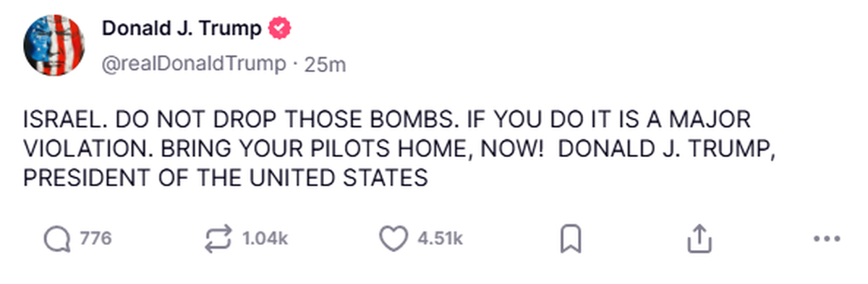The image size is (868, 284).
Task: Click the ReTruth arrows icon
Action: pyautogui.click(x=220, y=238)
